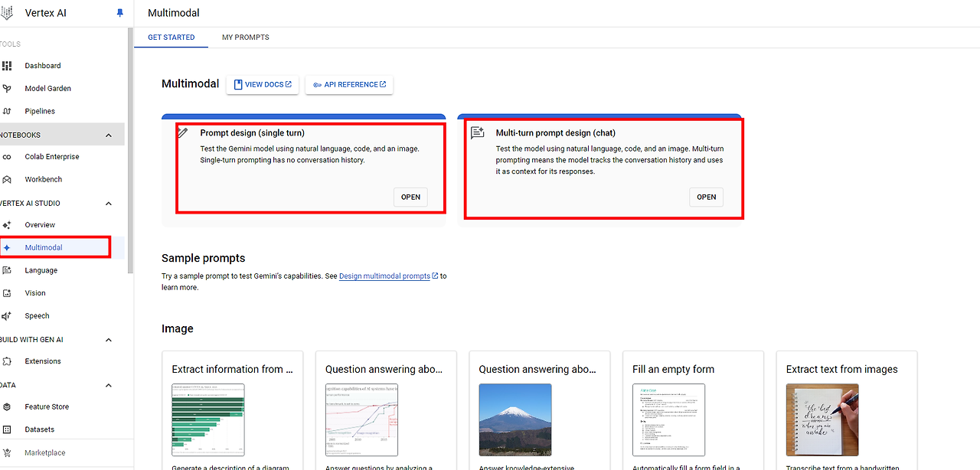
Task: Click the Feature Store icon
Action: [7, 407]
